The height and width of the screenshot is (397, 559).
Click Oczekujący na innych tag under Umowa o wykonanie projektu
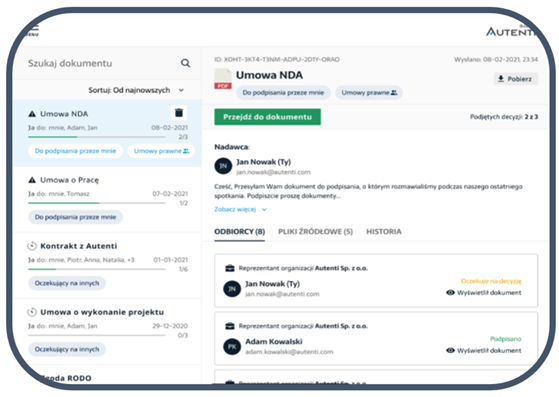67,349
